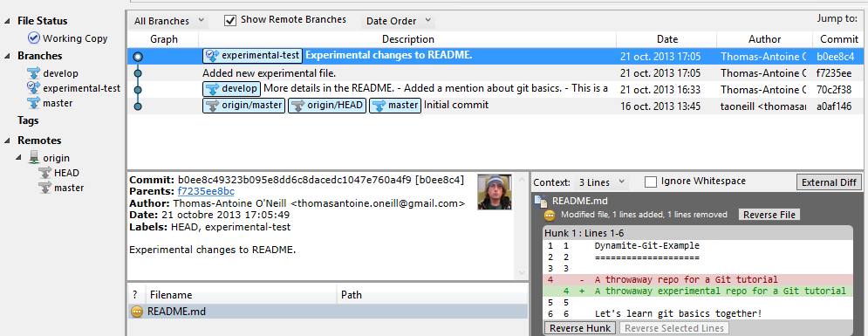Click the HEAD remote branch icon
Screen dimensions: 868x336
pyautogui.click(x=44, y=173)
